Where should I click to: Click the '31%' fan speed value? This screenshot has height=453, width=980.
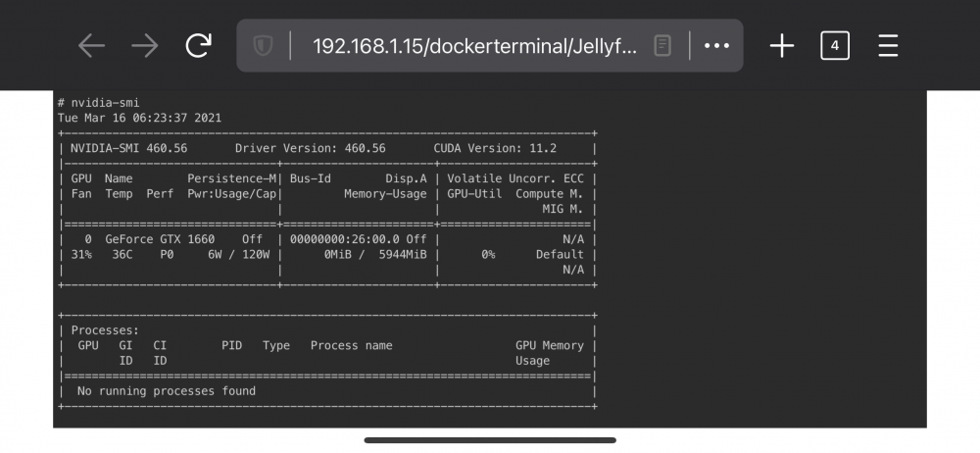81,255
